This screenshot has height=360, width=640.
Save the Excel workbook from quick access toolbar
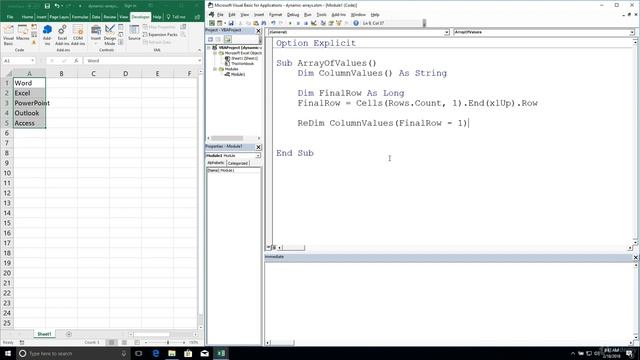tap(47, 6)
